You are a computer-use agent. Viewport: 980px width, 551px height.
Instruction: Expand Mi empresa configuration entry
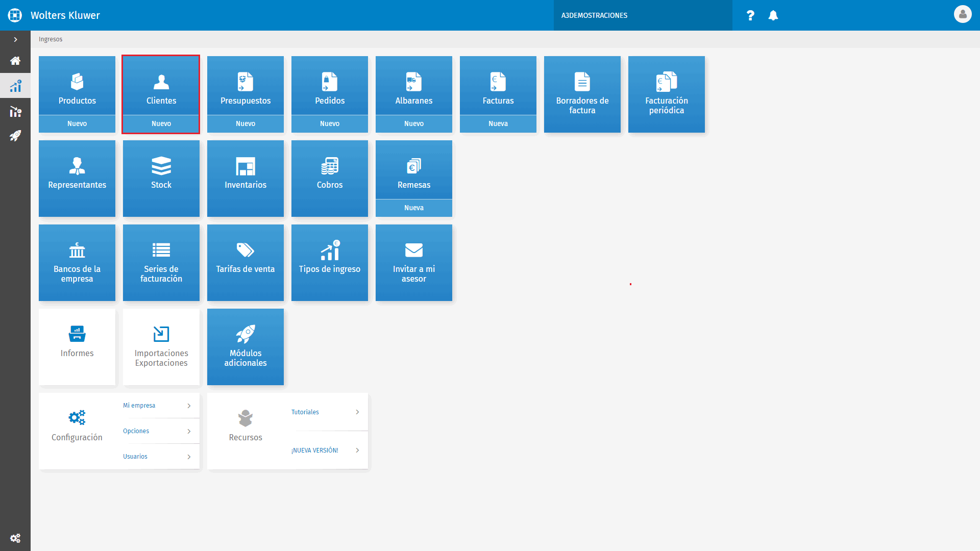[157, 406]
